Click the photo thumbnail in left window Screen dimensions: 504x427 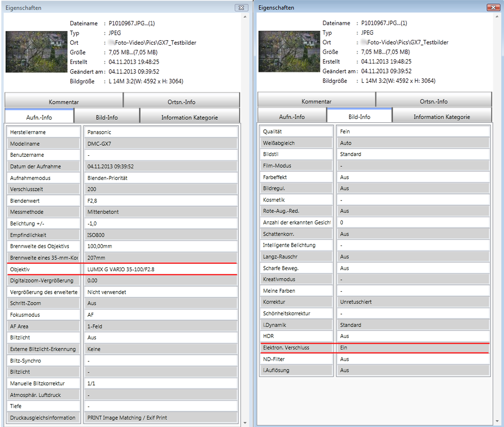click(x=37, y=52)
